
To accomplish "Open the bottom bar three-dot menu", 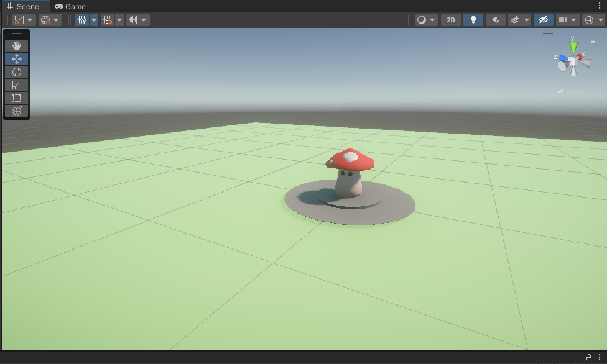I will pos(600,357).
